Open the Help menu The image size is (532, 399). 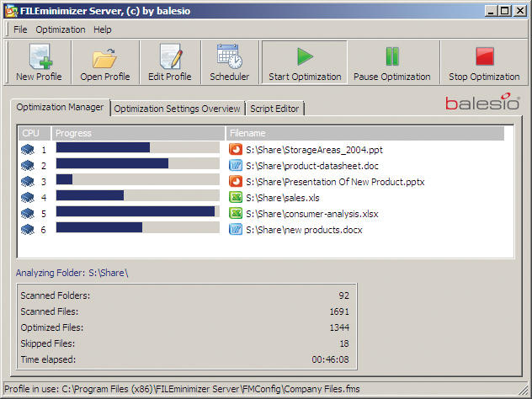pyautogui.click(x=103, y=29)
